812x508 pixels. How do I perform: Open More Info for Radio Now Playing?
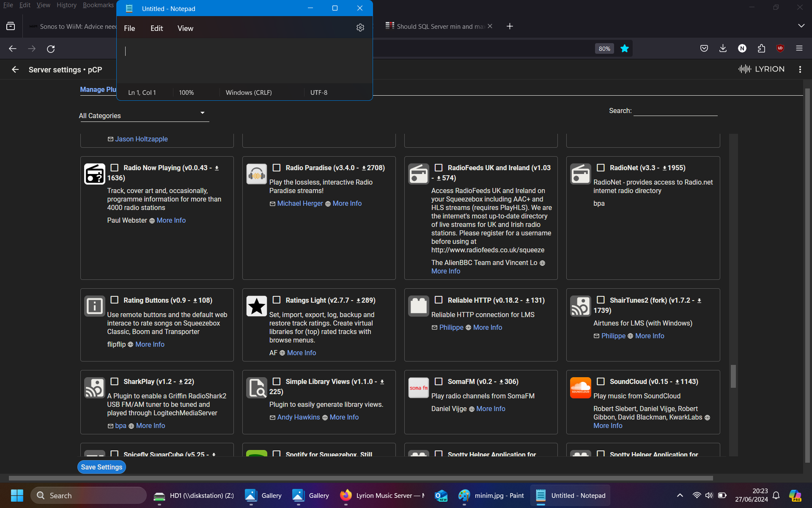pos(171,220)
